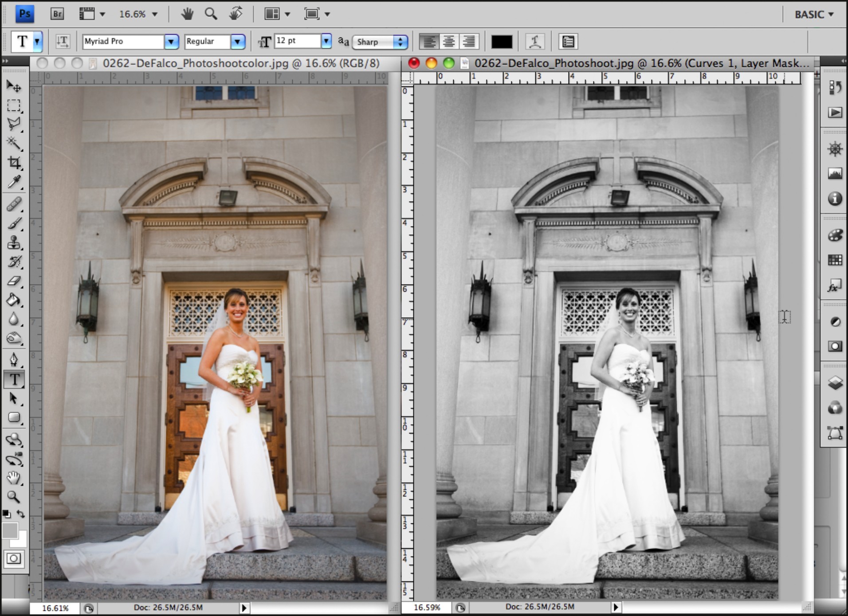Open the History panel icon

(835, 87)
